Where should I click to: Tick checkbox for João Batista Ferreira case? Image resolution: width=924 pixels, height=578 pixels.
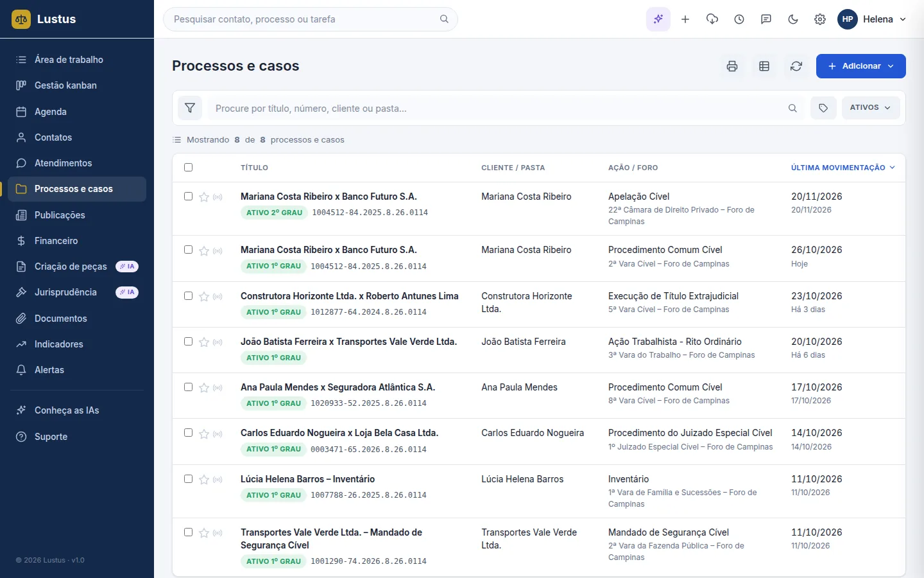(188, 342)
